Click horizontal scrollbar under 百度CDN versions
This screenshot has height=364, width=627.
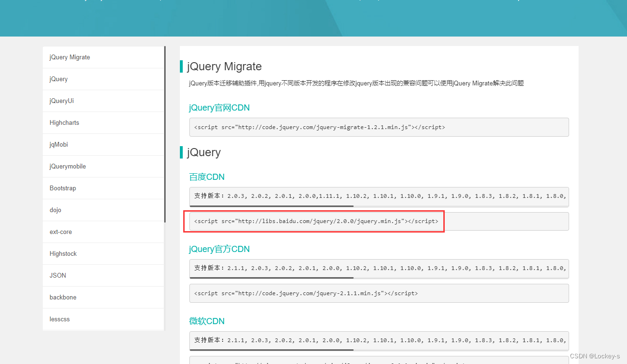tap(271, 206)
